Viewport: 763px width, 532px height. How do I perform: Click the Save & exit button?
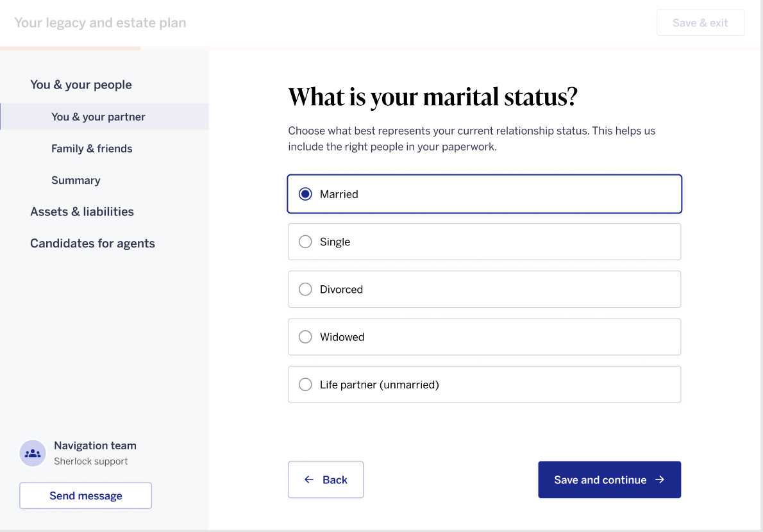coord(700,23)
